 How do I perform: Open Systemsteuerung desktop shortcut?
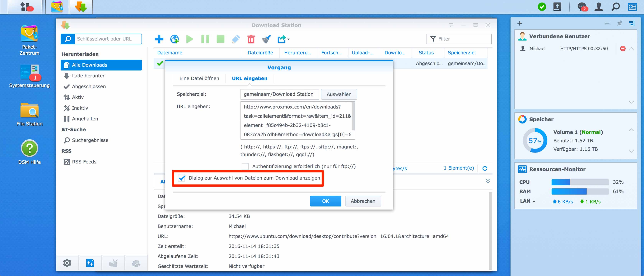[29, 76]
